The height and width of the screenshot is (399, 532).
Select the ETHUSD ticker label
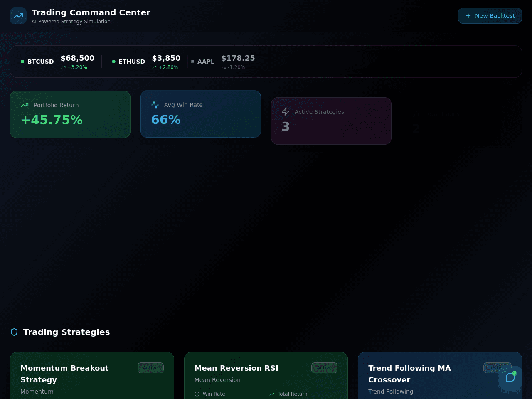[132, 62]
